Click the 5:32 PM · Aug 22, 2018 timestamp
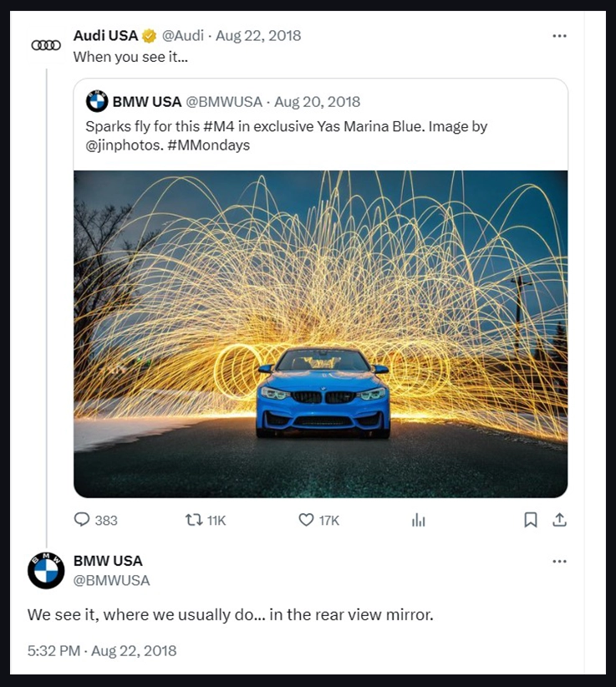The image size is (616, 687). click(102, 651)
